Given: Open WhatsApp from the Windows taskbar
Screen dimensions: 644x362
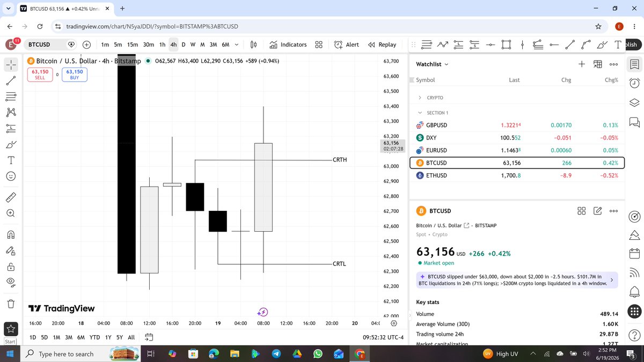Looking at the screenshot, I should [318, 354].
